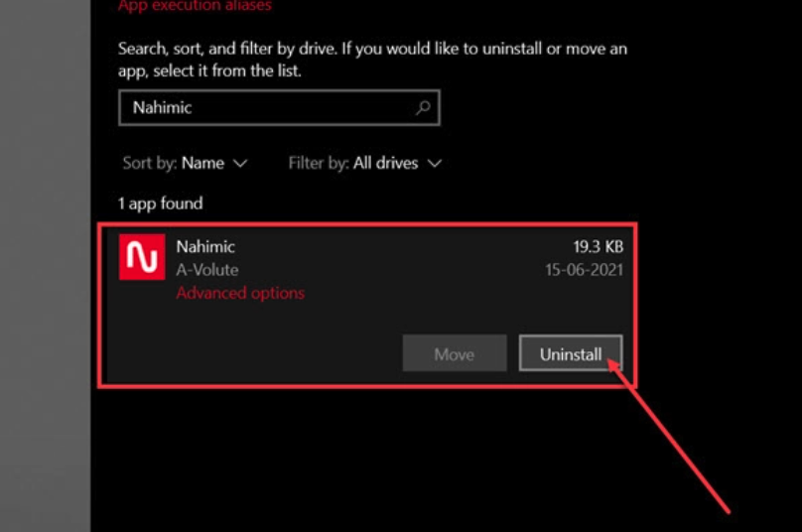Click the search magnifier icon

423,107
